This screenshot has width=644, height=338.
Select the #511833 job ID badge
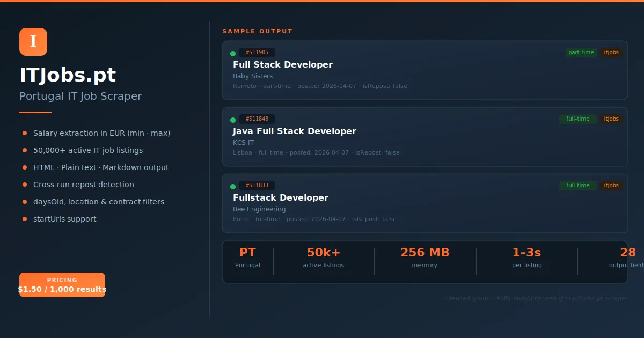click(257, 185)
